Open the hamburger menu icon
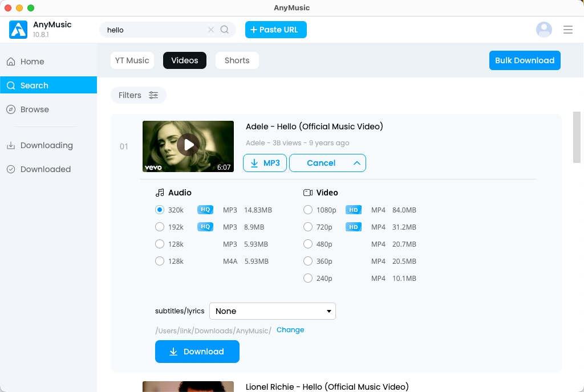 coord(567,30)
